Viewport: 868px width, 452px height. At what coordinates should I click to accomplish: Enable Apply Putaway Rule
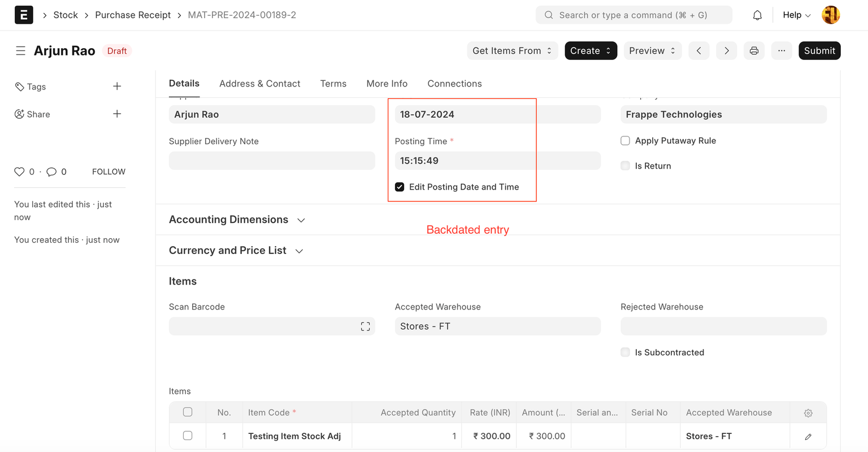(625, 140)
